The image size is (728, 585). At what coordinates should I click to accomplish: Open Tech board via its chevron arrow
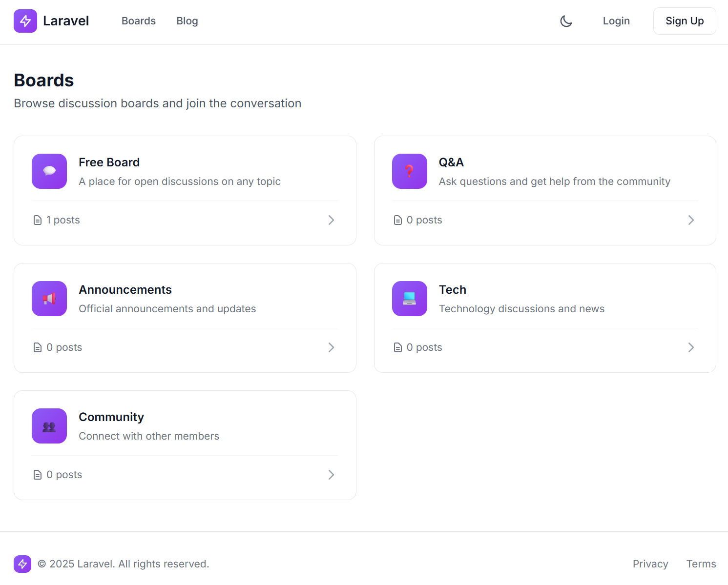point(691,347)
